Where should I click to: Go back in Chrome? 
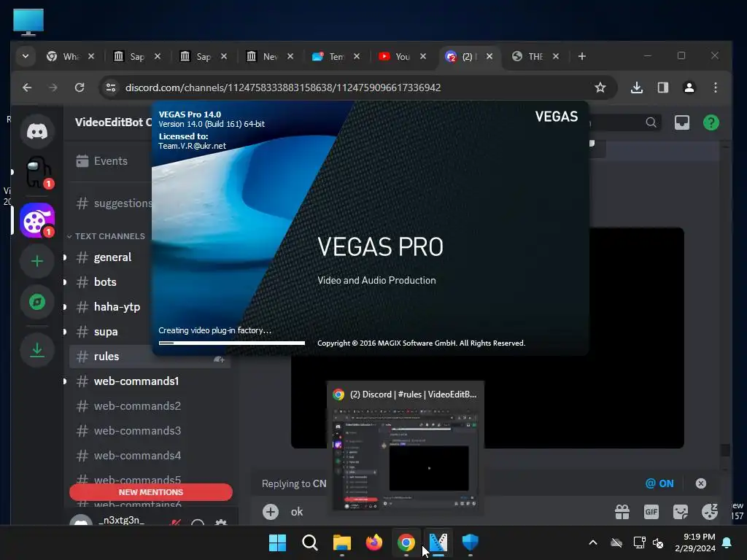(27, 87)
